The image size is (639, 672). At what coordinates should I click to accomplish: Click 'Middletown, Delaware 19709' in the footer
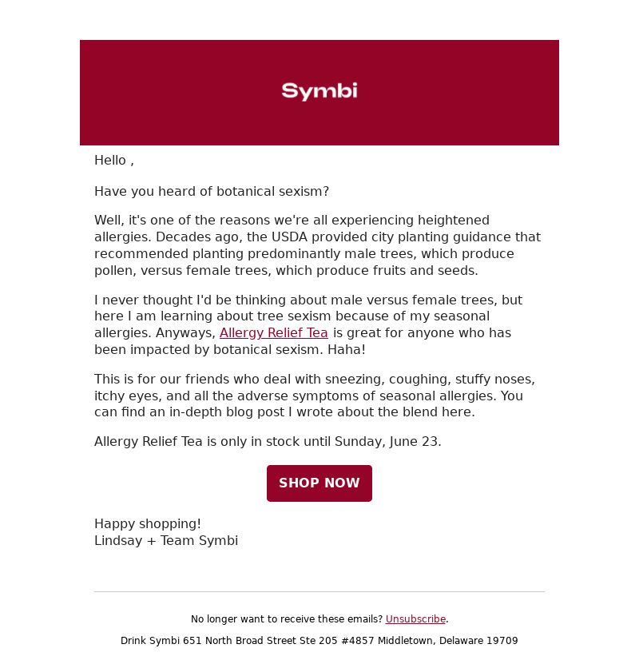point(447,640)
